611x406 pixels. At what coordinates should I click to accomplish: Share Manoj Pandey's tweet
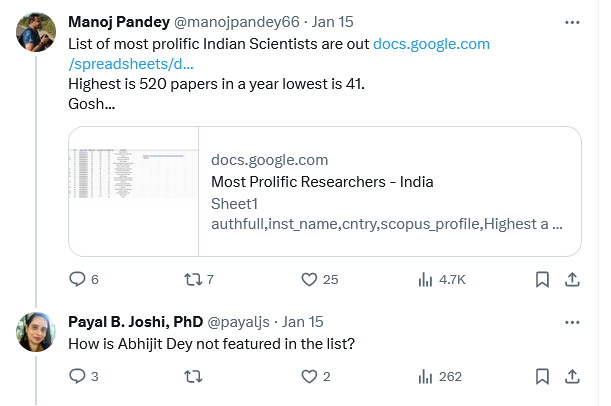(x=572, y=280)
